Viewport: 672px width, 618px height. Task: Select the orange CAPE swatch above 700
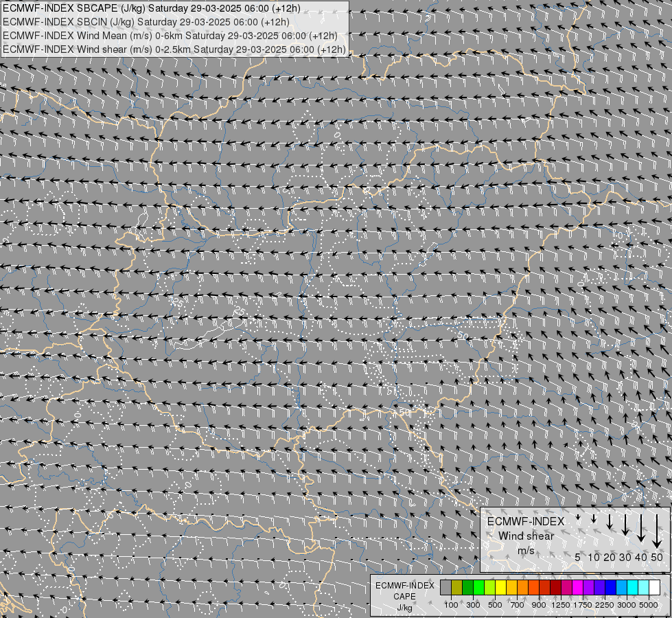[523, 588]
